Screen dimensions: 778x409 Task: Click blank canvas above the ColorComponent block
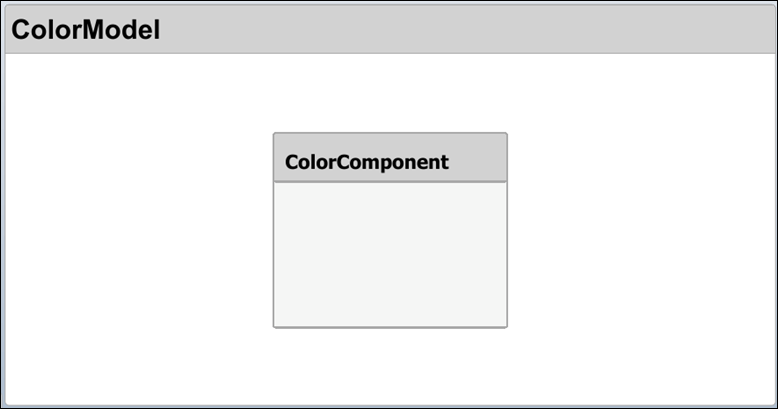click(x=390, y=93)
